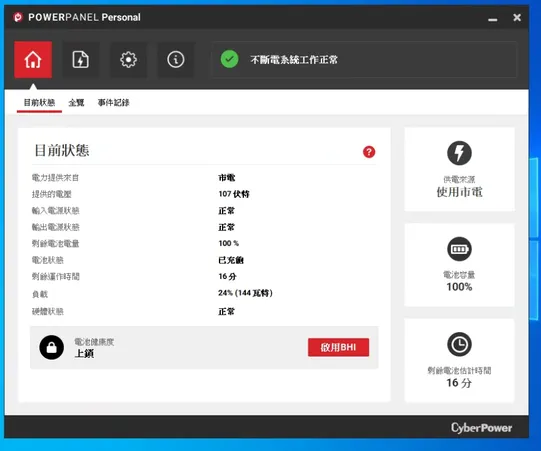Click the CyberPower logo in footer
Image resolution: width=541 pixels, height=451 pixels.
point(481,428)
